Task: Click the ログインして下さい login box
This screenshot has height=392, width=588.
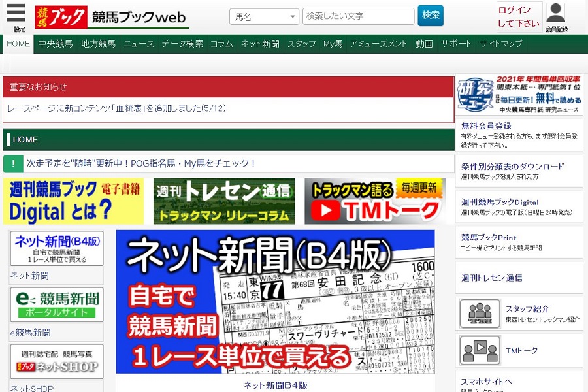Action: (519, 17)
